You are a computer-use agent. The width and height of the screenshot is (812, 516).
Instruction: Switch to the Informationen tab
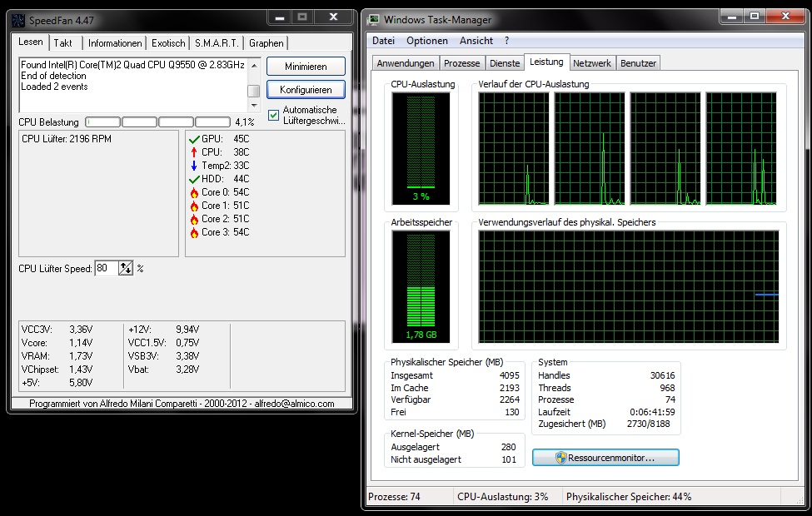tap(114, 43)
